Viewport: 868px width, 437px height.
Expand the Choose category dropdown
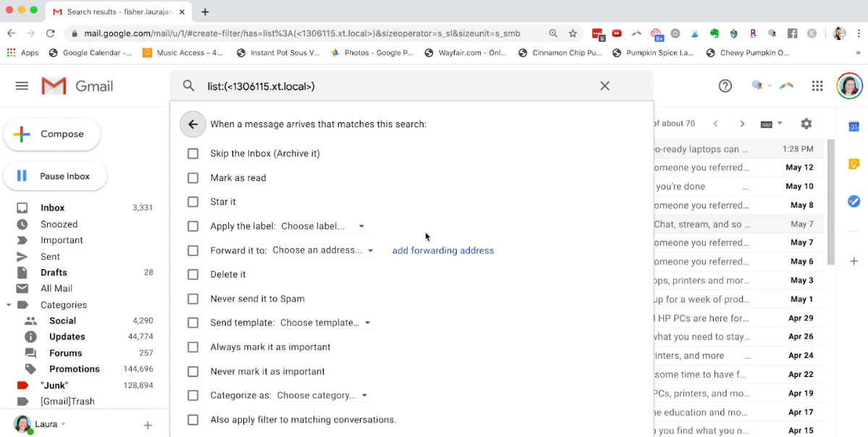[323, 396]
